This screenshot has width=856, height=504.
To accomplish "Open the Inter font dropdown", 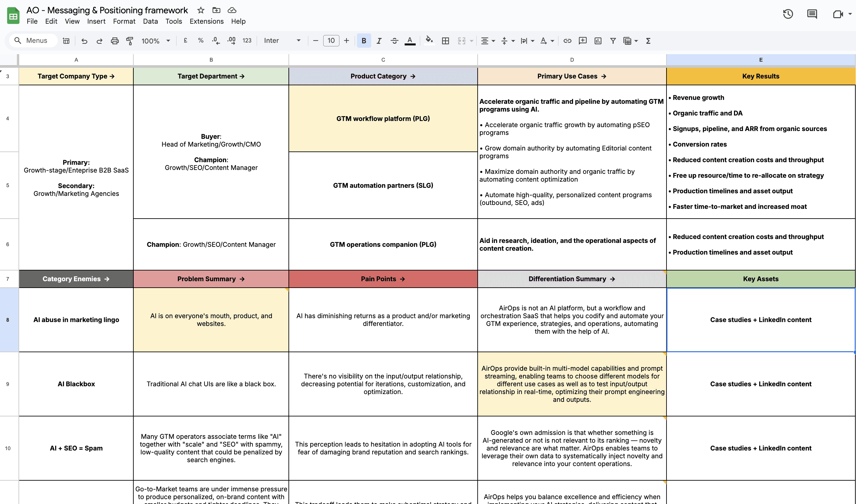I will coord(282,41).
